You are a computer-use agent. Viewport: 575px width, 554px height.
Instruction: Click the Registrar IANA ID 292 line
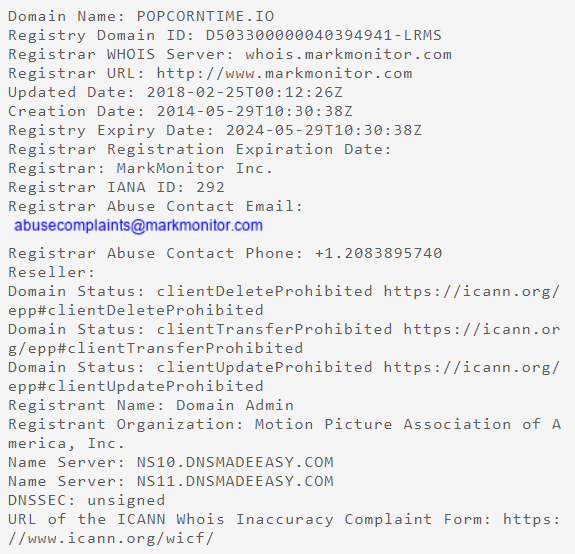coord(116,187)
